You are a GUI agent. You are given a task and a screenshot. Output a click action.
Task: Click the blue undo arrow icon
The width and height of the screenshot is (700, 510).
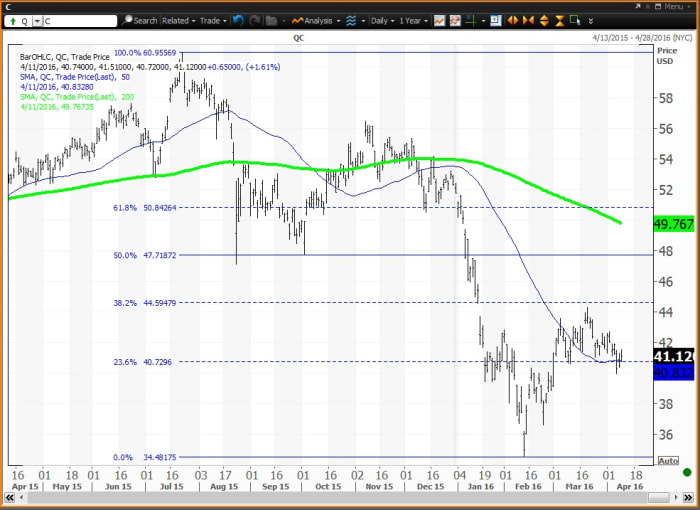pos(239,20)
